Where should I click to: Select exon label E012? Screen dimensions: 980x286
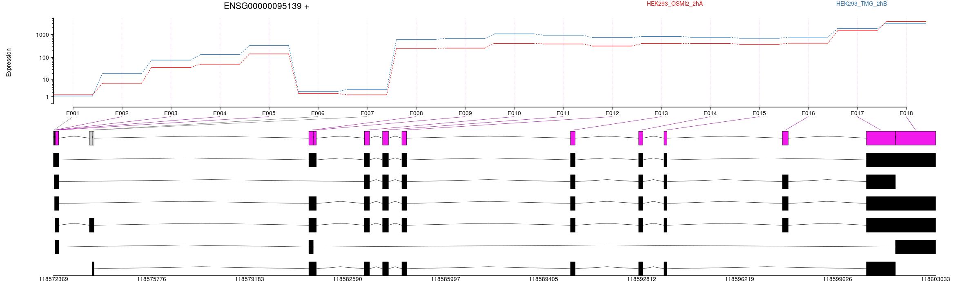point(612,113)
